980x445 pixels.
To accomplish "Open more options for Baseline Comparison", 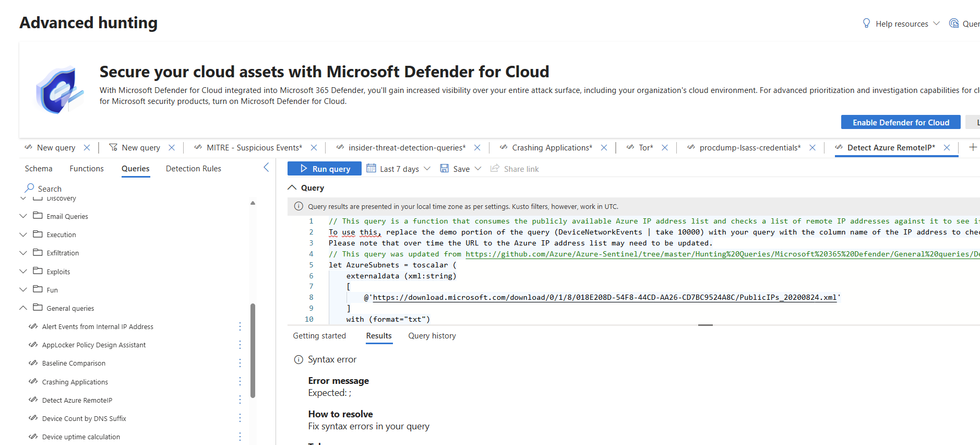I will tap(240, 363).
